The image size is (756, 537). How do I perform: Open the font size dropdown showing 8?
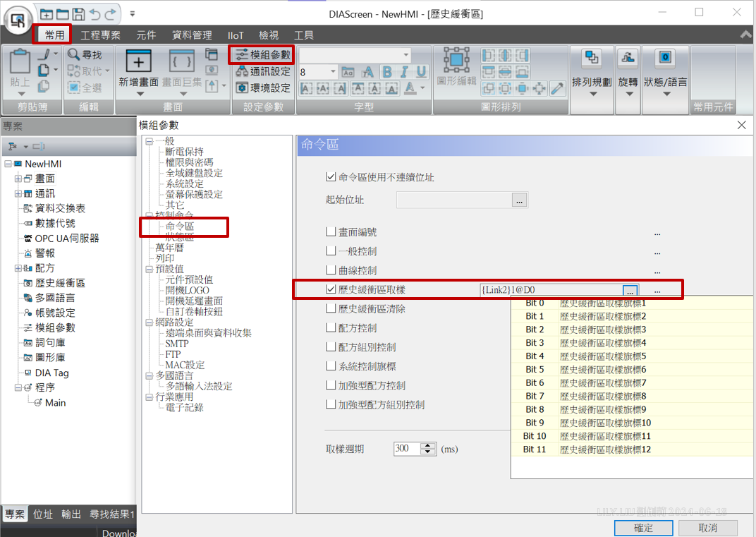coord(333,72)
